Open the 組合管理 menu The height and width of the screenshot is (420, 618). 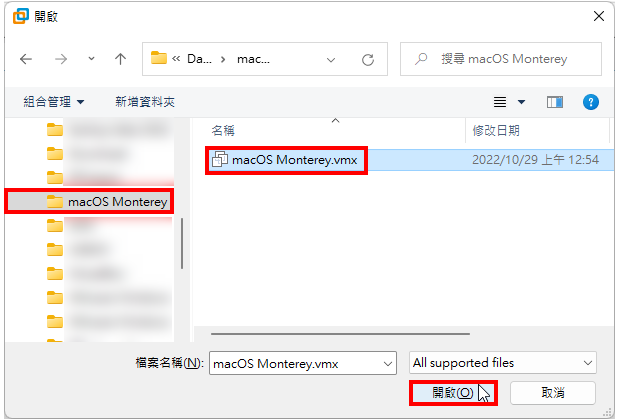54,102
